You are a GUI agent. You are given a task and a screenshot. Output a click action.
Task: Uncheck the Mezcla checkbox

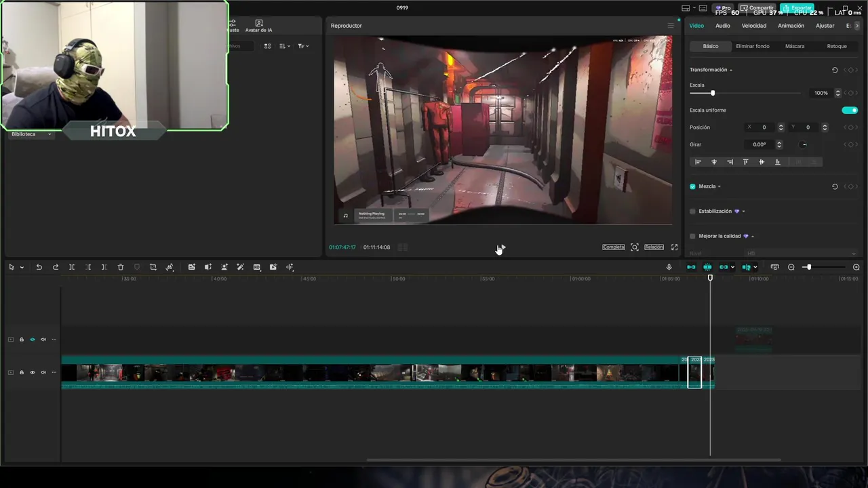tap(692, 186)
